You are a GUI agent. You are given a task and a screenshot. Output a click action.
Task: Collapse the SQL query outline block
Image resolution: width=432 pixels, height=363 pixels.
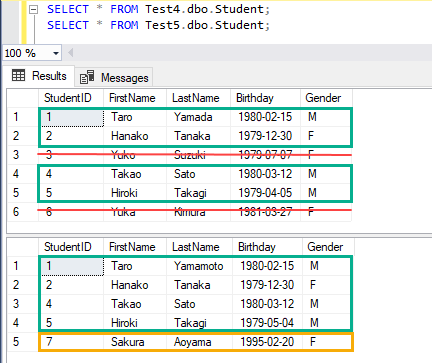[x=33, y=10]
